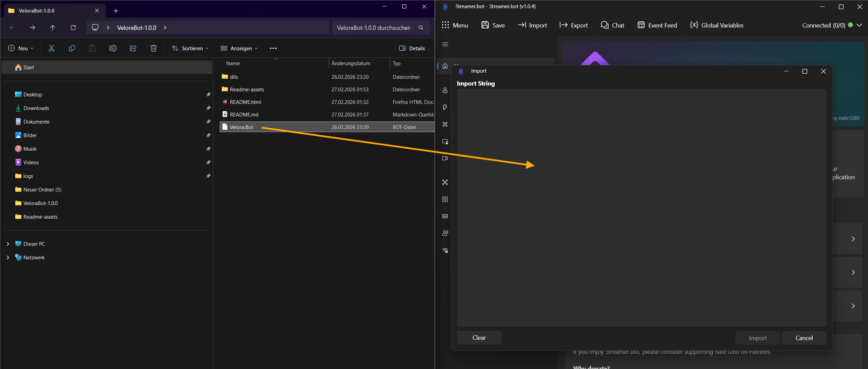Click the Rename icon in Explorer toolbar

click(x=113, y=48)
